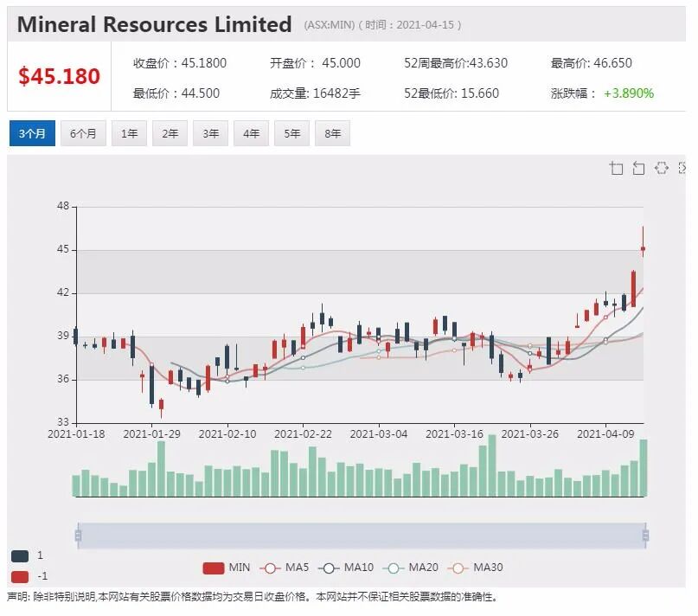Click the zoom reset back icon

point(638,168)
